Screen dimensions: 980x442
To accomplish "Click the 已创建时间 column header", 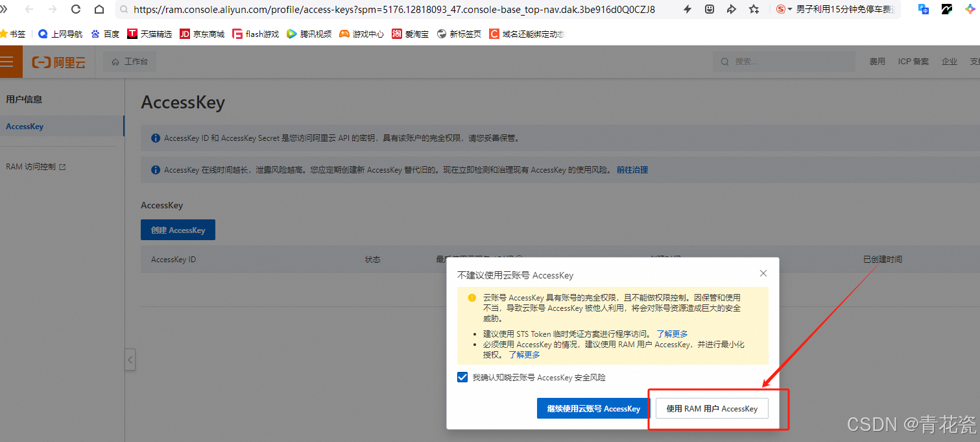I will click(882, 260).
